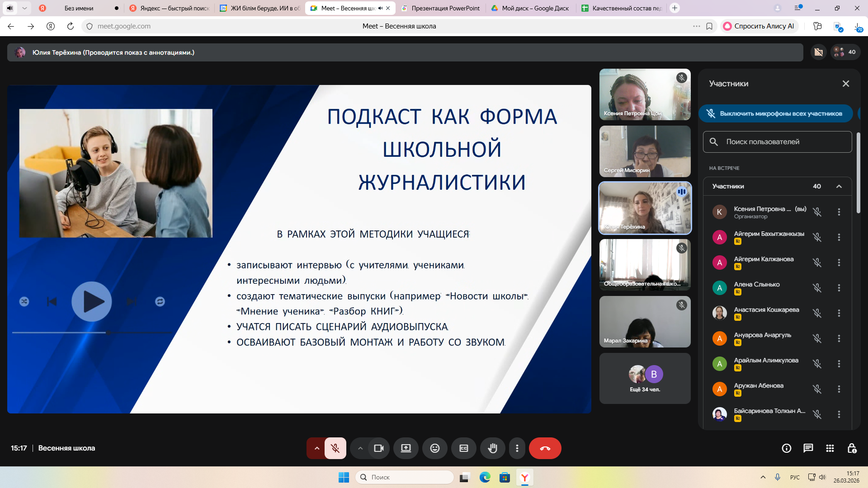This screenshot has height=488, width=868.
Task: Click the present screen icon
Action: pos(406,448)
